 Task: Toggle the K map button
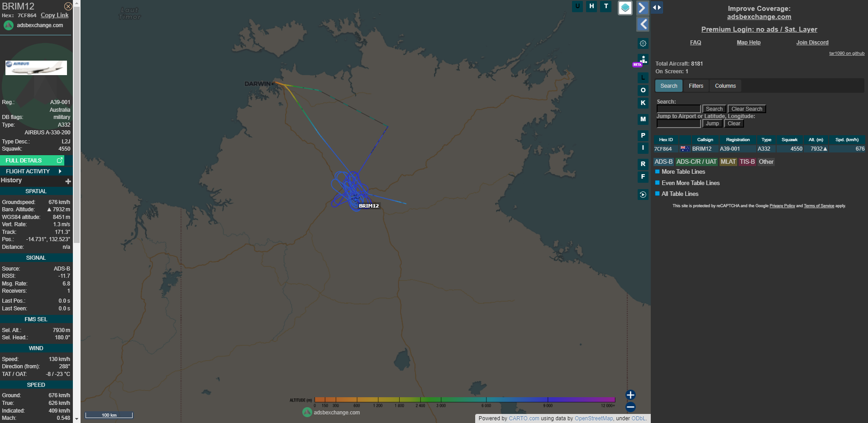click(x=643, y=103)
